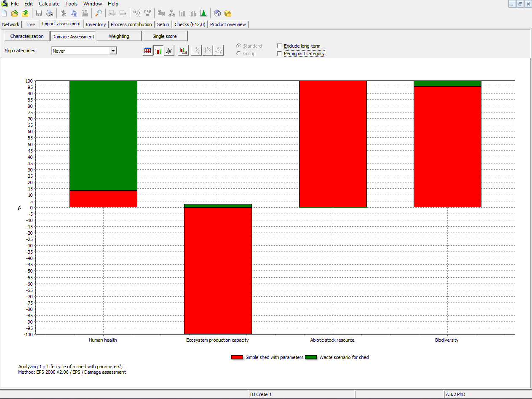This screenshot has height=399, width=532.
Task: Switch to the Product overview tab
Action: pos(228,24)
